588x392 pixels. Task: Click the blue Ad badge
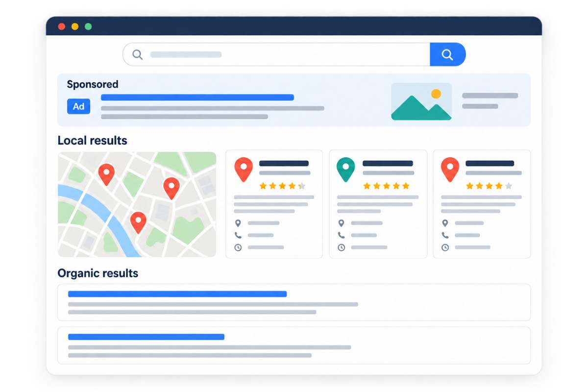(x=78, y=106)
